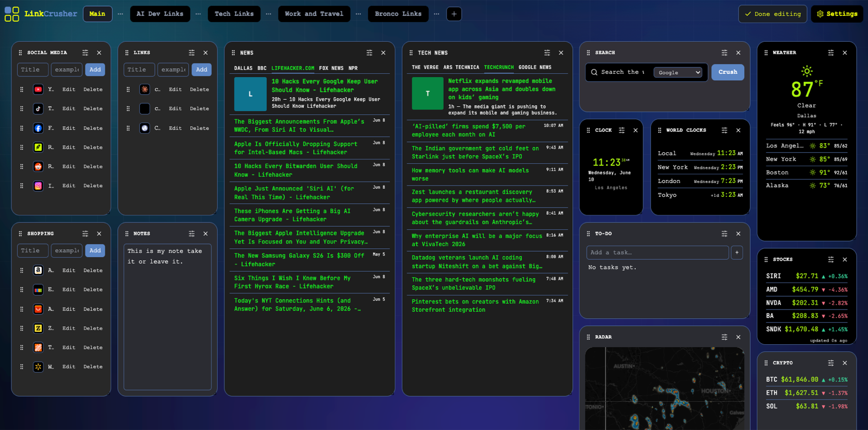Click Done editing button
Viewport: 868px width, 430px height.
point(773,14)
